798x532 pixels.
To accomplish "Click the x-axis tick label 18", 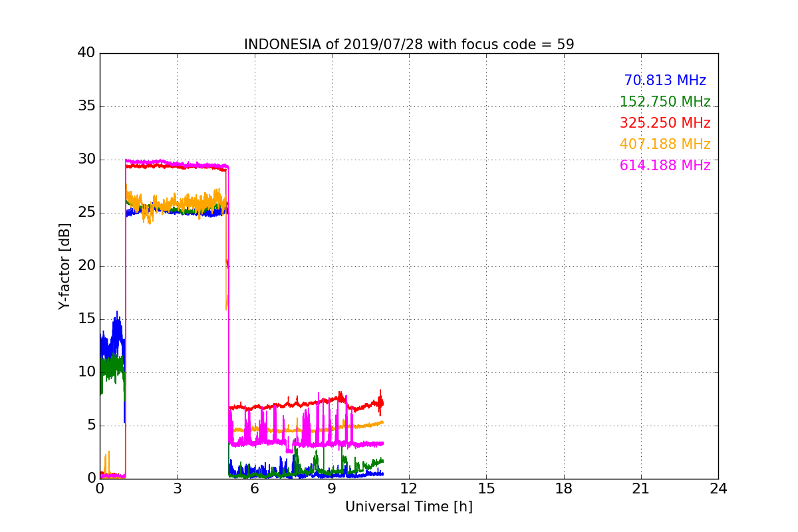I will [x=564, y=489].
